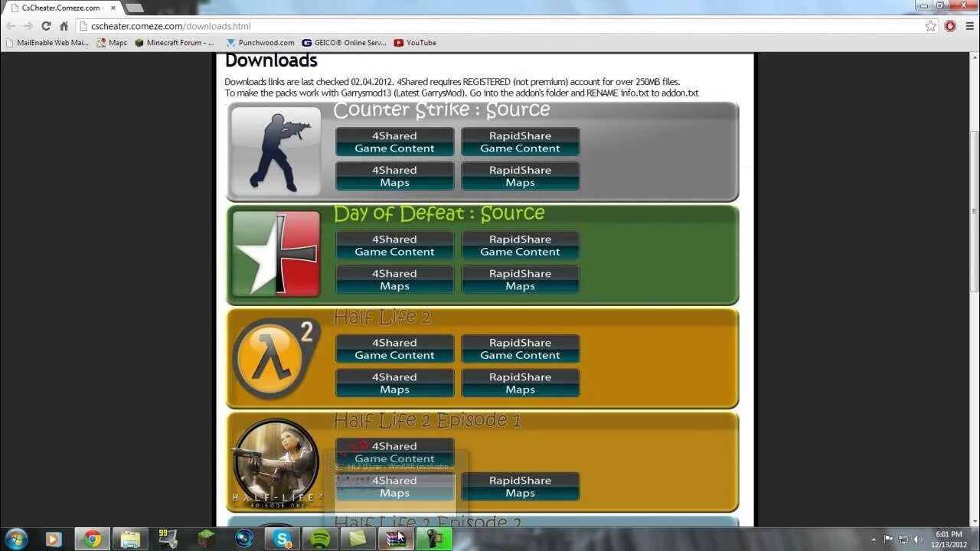Click the Counter Strike : Source title
The image size is (980, 551).
(x=442, y=110)
